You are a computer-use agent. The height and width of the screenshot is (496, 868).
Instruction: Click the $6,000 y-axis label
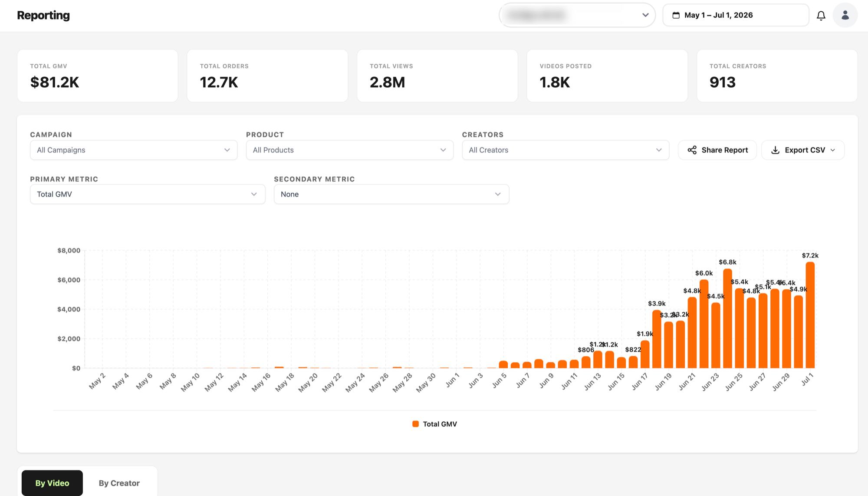coord(69,280)
